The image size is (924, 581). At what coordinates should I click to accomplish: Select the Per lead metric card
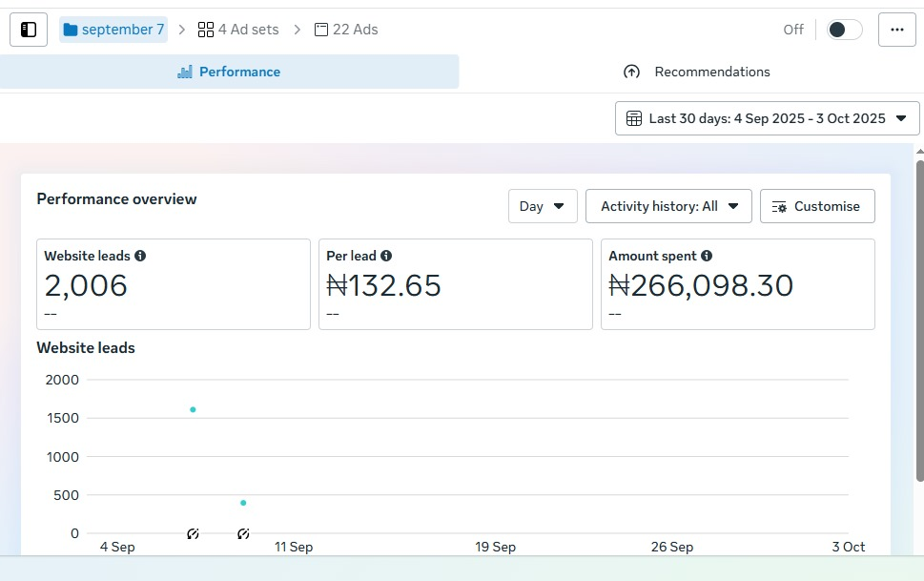456,284
